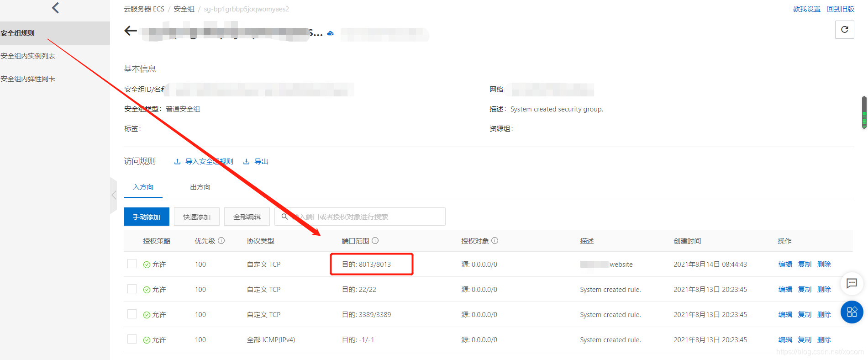The height and width of the screenshot is (360, 868).
Task: Click the small cloud icon next to title
Action: tap(330, 33)
